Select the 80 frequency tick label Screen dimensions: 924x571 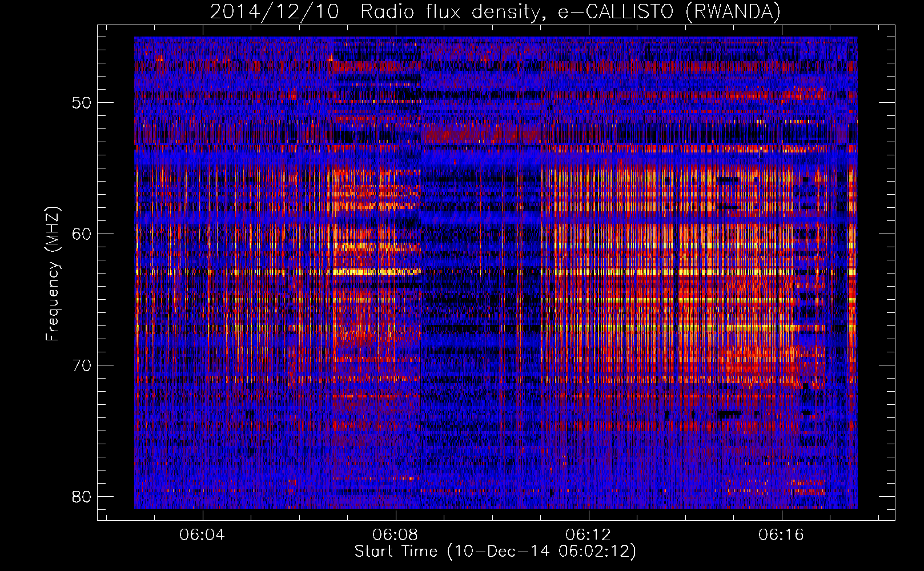pos(82,497)
